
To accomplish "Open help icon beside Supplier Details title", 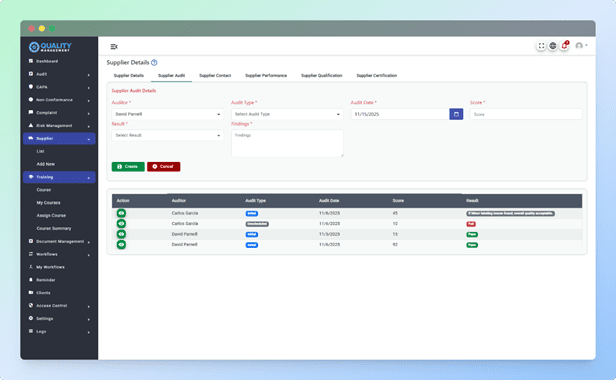I will (x=154, y=62).
